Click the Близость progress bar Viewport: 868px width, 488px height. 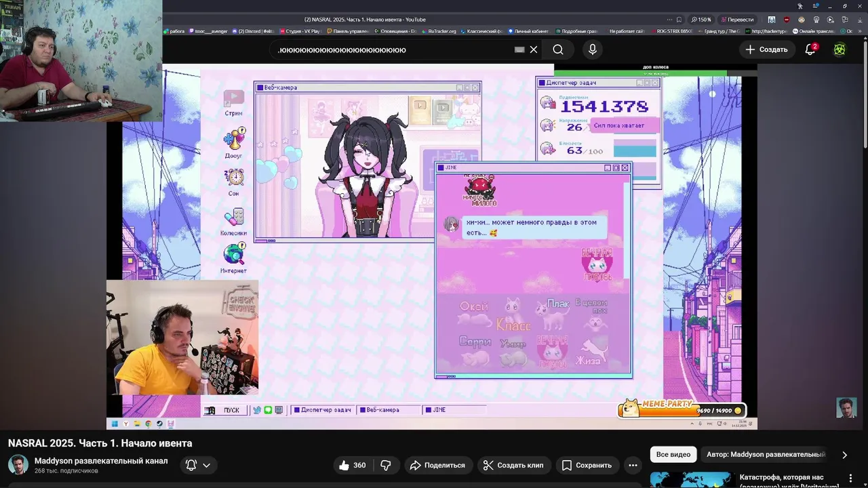(x=635, y=148)
